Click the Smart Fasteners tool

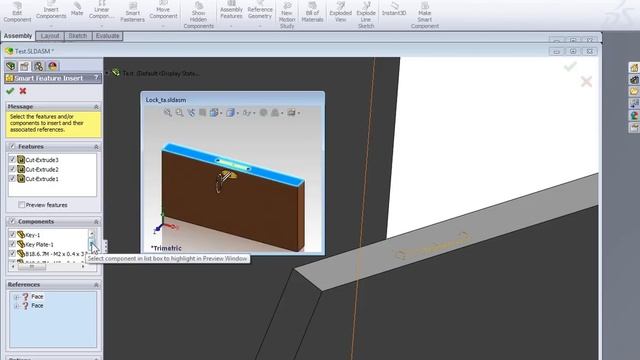coord(132,12)
